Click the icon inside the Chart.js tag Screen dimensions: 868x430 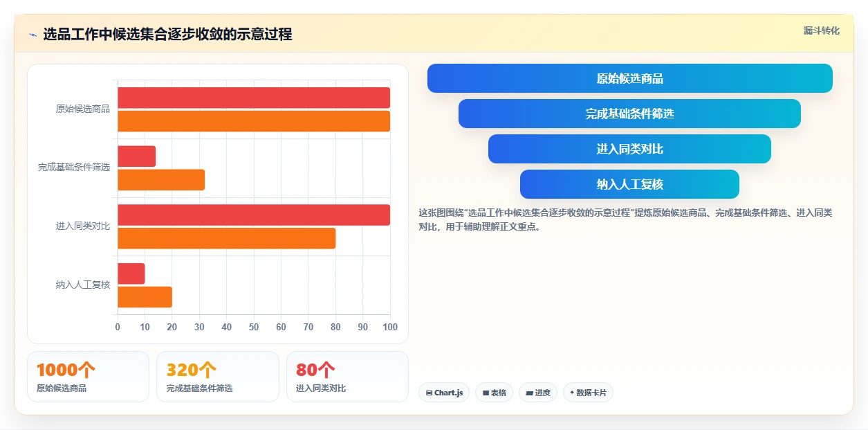point(429,393)
